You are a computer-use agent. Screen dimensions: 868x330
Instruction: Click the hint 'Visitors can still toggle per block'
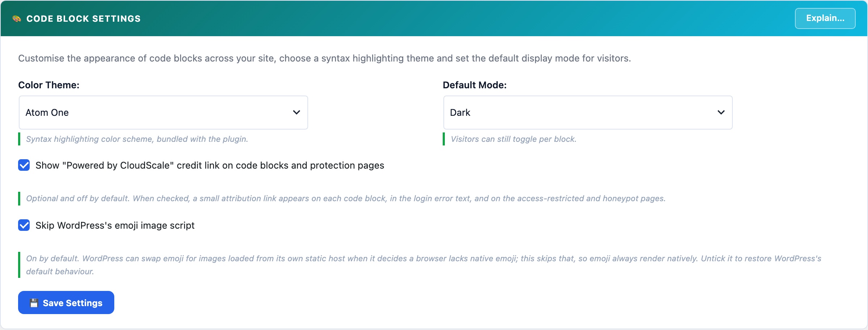(x=514, y=139)
